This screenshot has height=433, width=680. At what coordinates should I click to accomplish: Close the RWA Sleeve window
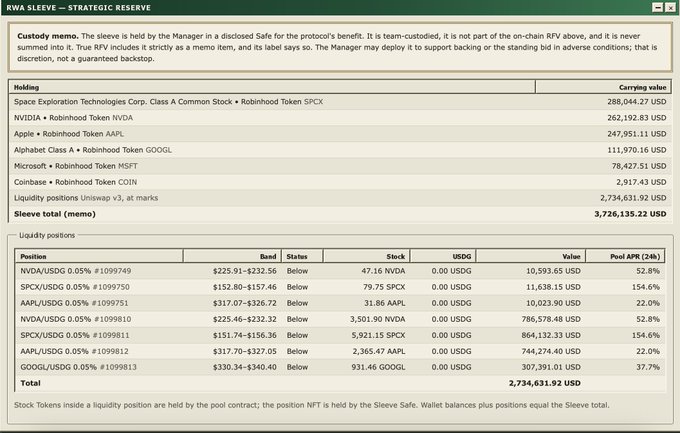click(x=670, y=7)
